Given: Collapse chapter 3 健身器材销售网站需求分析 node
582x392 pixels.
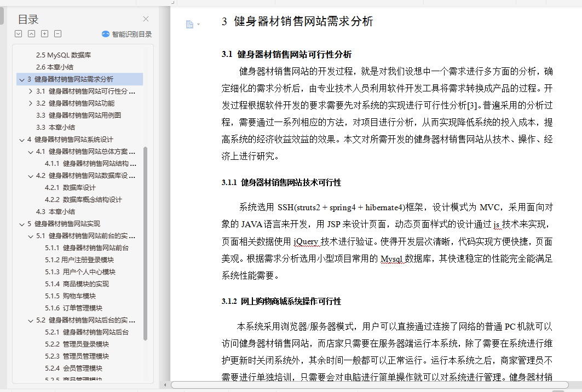Looking at the screenshot, I should [21, 79].
